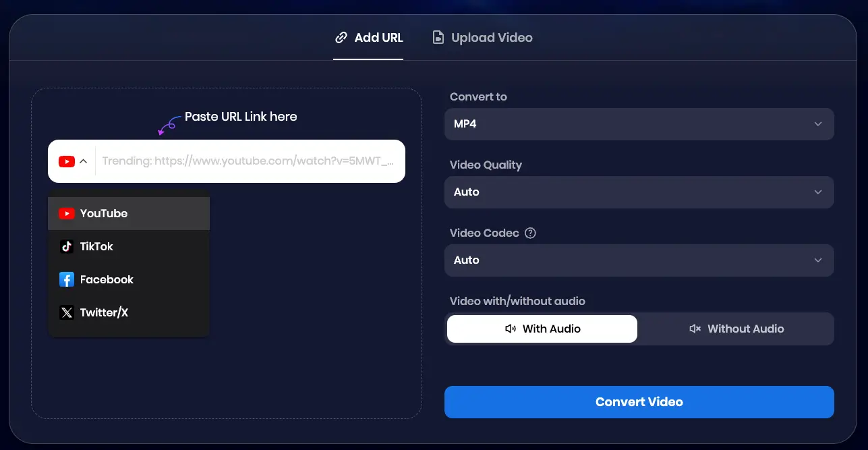Viewport: 868px width, 450px height.
Task: Open the Video Codec Auto dropdown
Action: [639, 260]
